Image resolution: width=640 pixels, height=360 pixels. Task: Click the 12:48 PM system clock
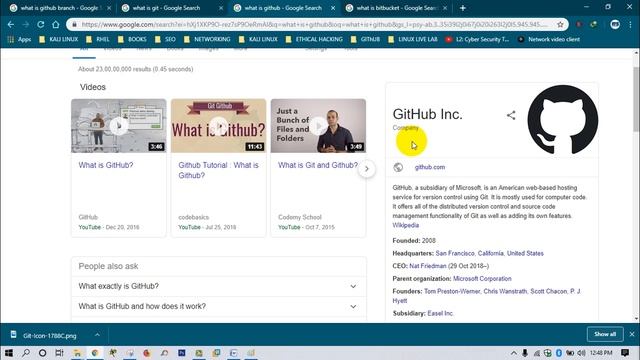coord(601,353)
